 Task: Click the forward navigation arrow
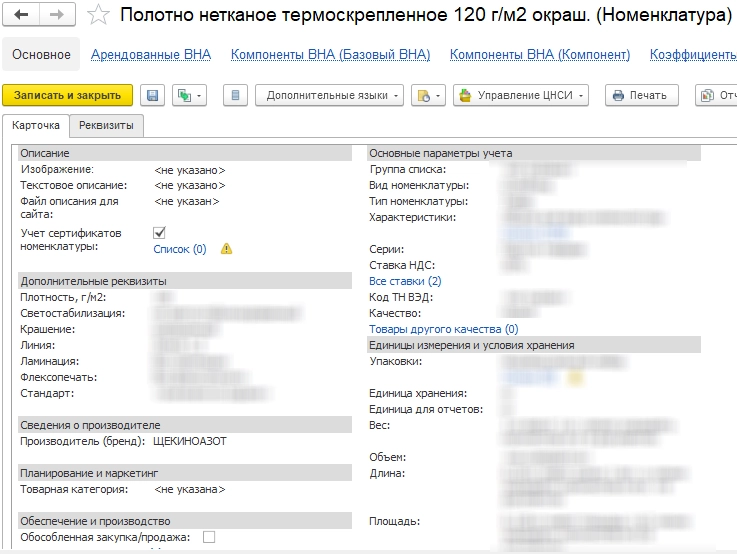(x=56, y=15)
